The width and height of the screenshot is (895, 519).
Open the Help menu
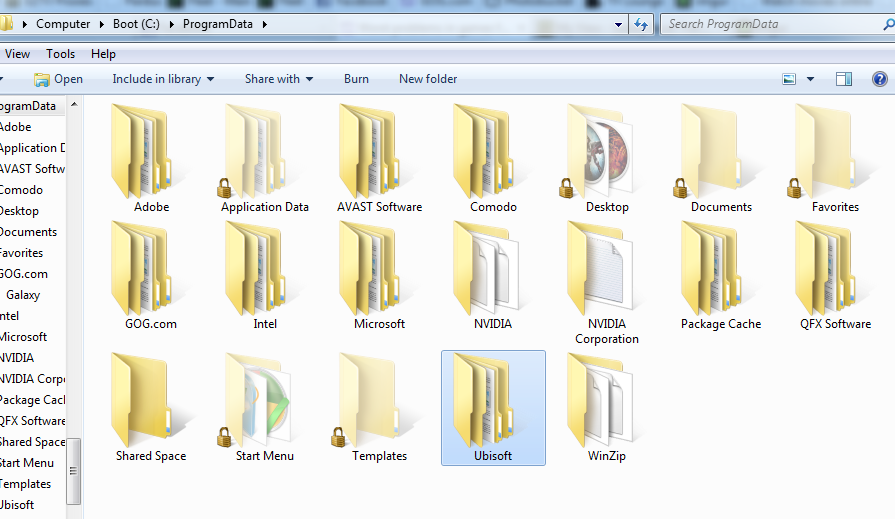coord(103,54)
